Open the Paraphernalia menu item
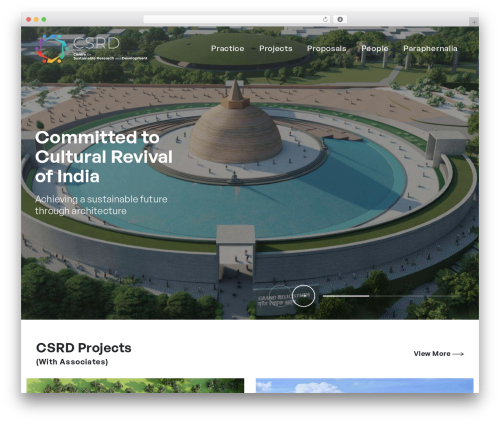This screenshot has width=500, height=423. coord(430,49)
